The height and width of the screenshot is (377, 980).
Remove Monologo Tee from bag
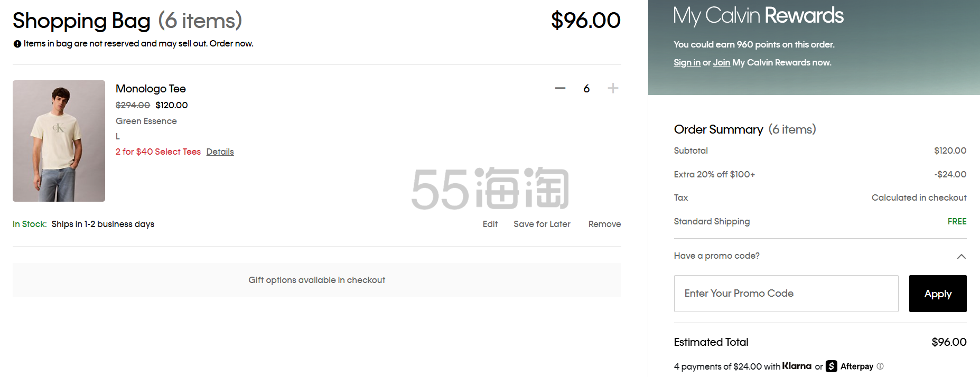605,224
